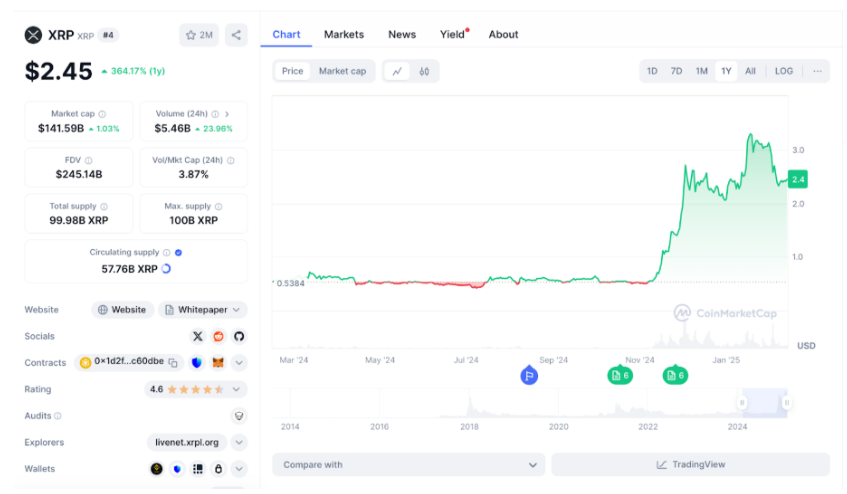The width and height of the screenshot is (847, 494).
Task: Open the Reddit social link
Action: point(218,336)
